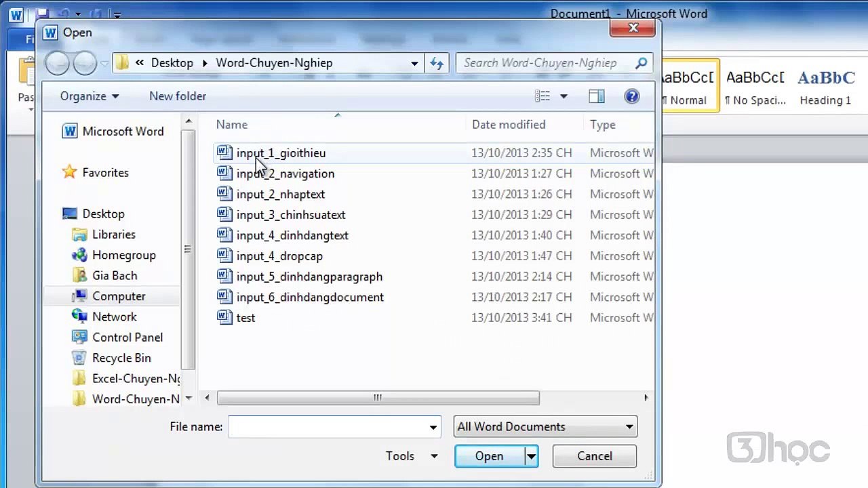Screen dimensions: 868x488
Task: Click the Desktop monitor icon in the sidebar
Action: 70,213
